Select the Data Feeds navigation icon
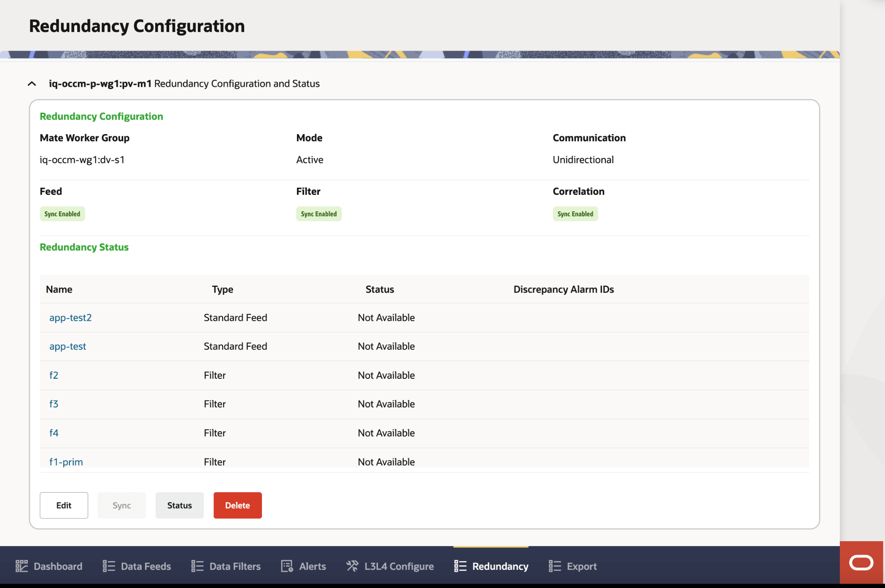 108,566
